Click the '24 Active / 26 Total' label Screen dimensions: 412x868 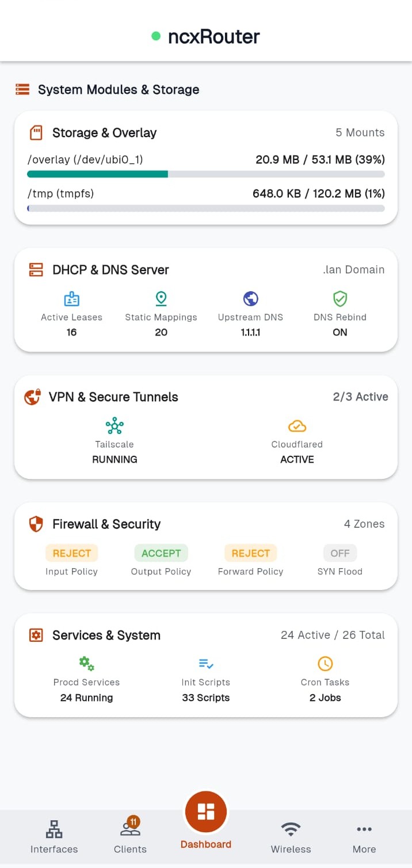[333, 635]
